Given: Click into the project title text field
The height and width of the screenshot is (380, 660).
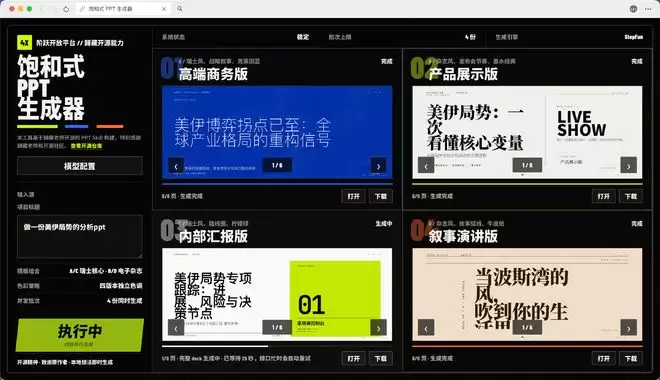Looking at the screenshot, I should [x=80, y=237].
